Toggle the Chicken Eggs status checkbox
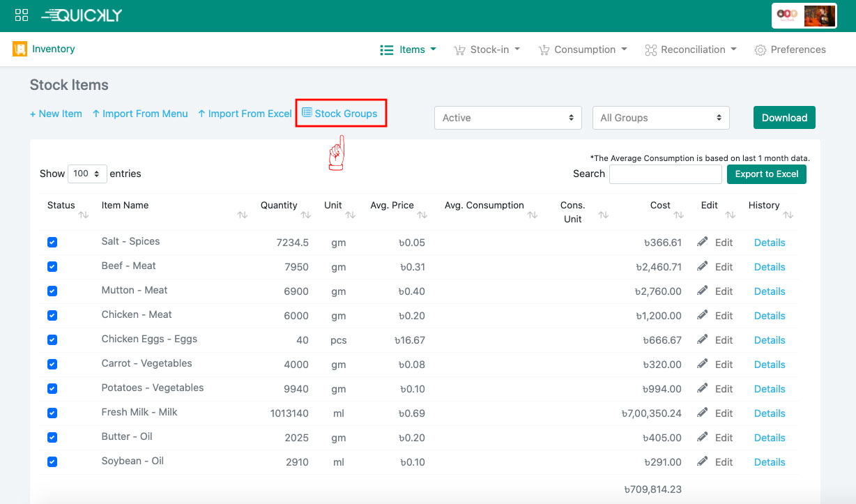Screen dimensions: 856x504 [52, 340]
